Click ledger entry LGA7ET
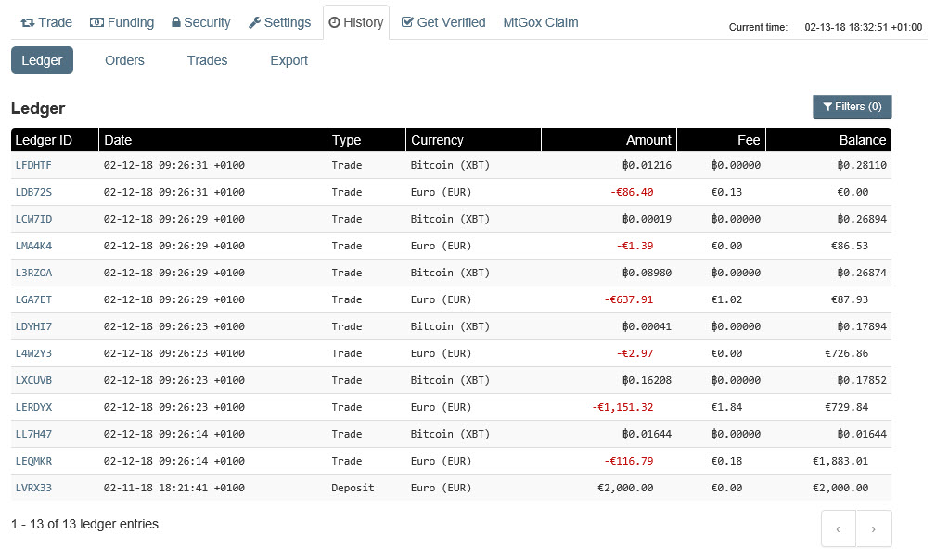The height and width of the screenshot is (560, 936). [x=33, y=299]
